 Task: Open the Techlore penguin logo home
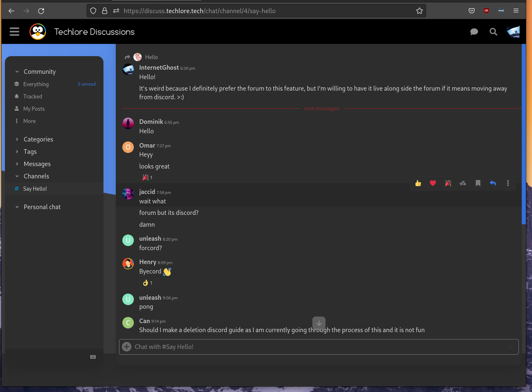[x=38, y=32]
